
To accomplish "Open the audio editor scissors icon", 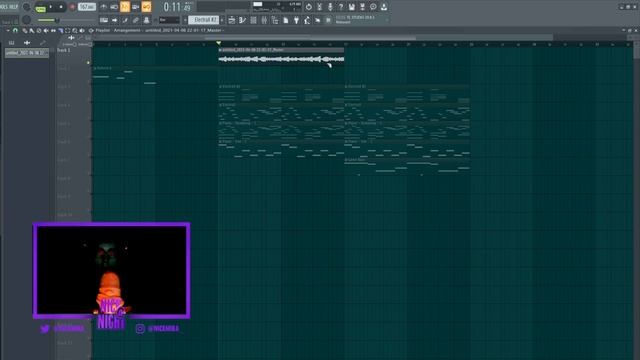I will point(320,7).
